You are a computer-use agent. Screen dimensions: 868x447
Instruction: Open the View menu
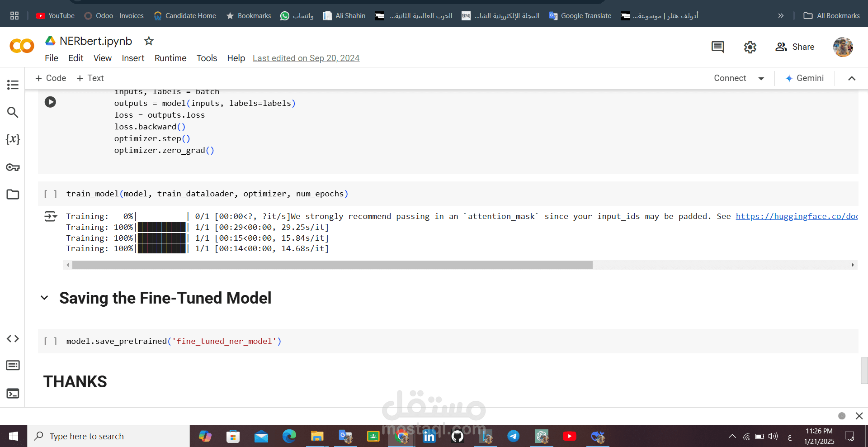[x=102, y=58]
